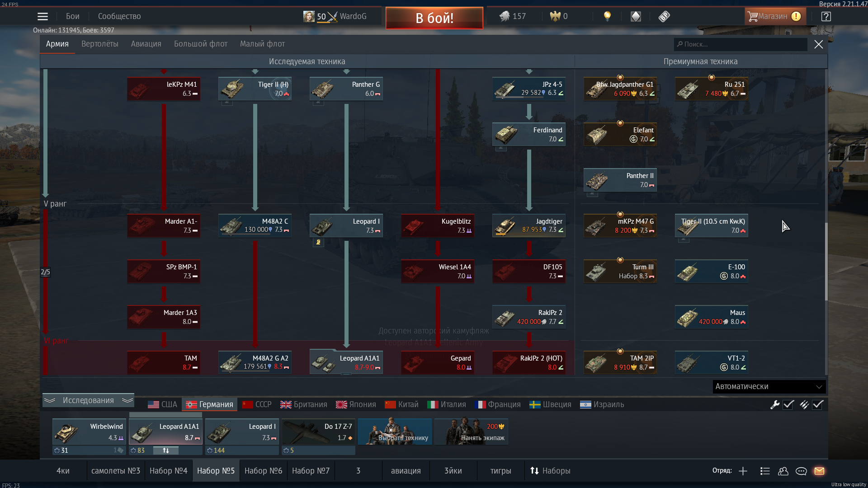Select Maus premium vehicle card
The width and height of the screenshot is (868, 488).
click(712, 317)
